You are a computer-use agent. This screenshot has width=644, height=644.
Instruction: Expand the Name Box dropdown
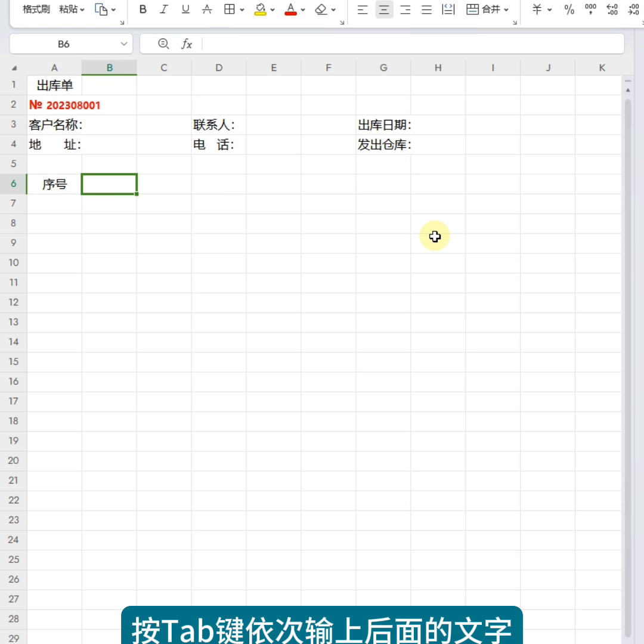click(124, 44)
